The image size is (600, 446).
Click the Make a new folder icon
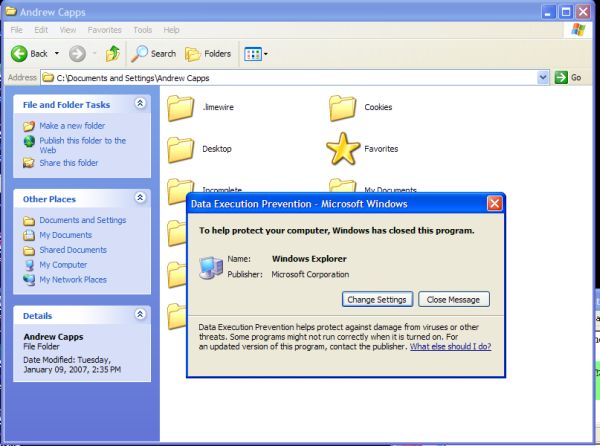pos(29,126)
